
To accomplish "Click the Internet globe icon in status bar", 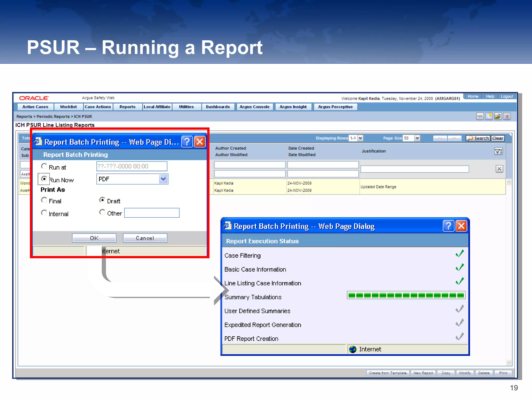I will pos(353,349).
